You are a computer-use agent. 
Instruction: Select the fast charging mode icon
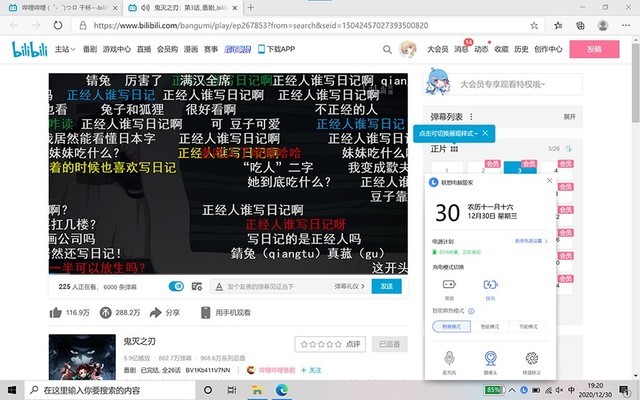pyautogui.click(x=490, y=284)
